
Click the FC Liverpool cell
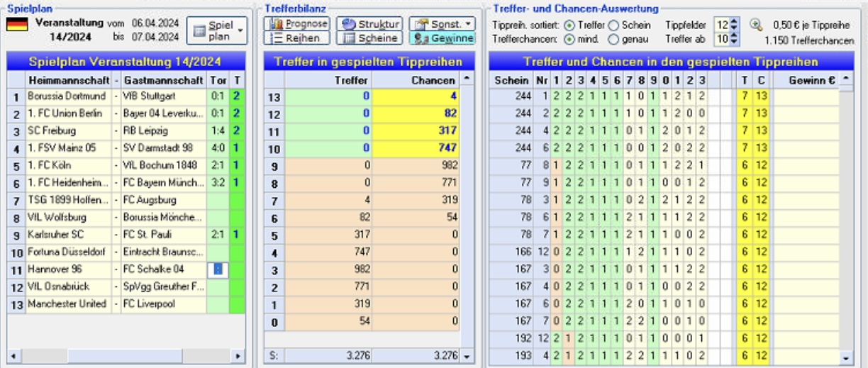165,303
